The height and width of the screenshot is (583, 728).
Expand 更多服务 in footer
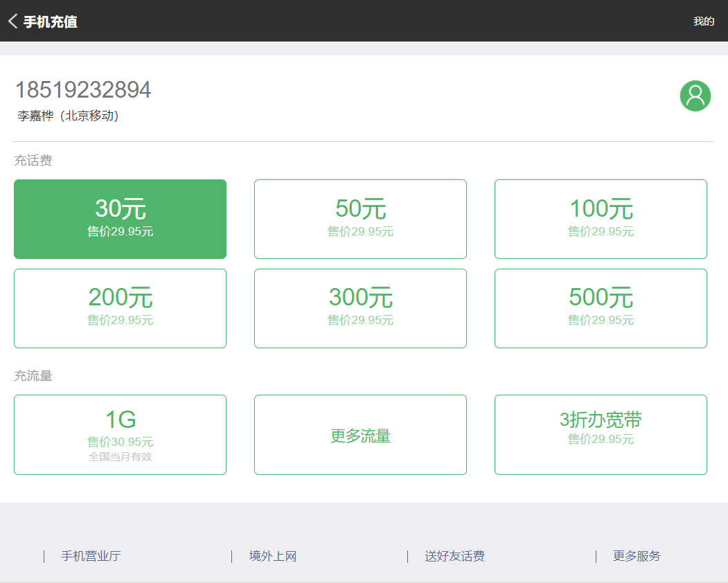point(637,556)
